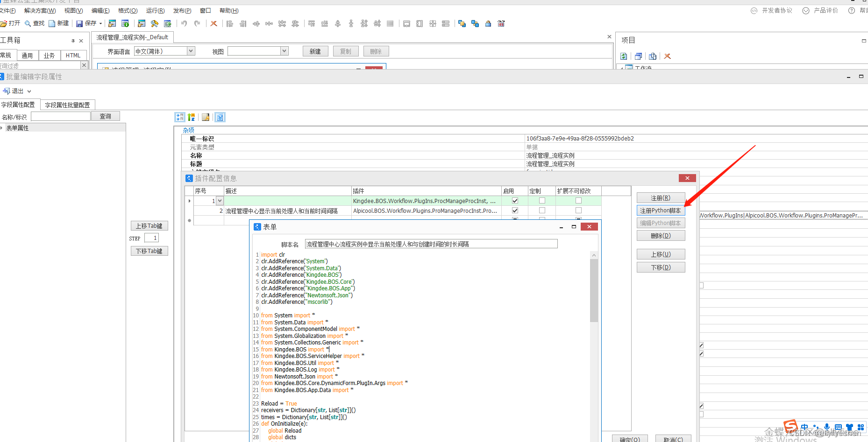Open the dropdown arrow next to 退出
This screenshot has height=442, width=868.
pyautogui.click(x=29, y=91)
